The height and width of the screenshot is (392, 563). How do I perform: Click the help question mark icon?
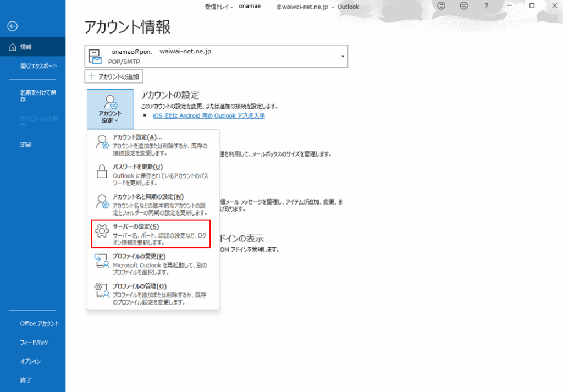[x=486, y=6]
